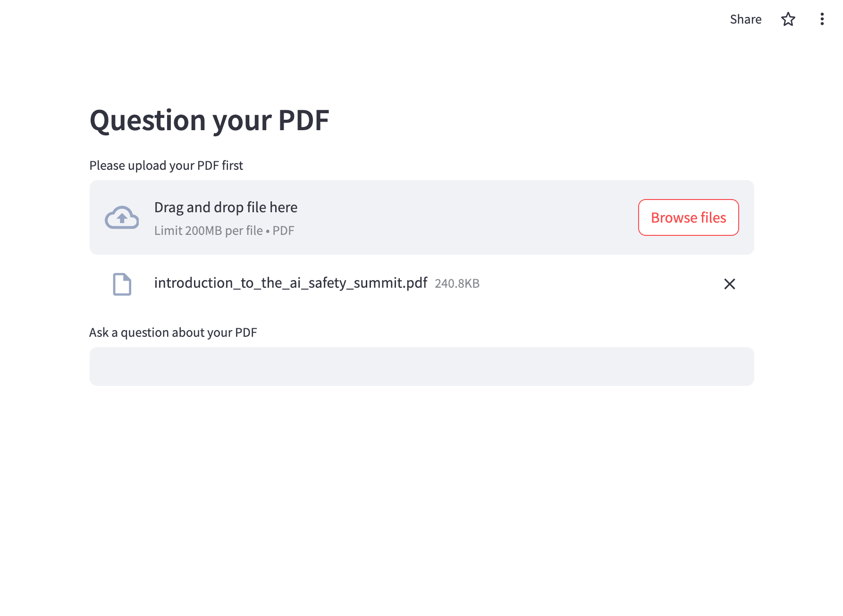Open the three-dot options menu
The width and height of the screenshot is (843, 616).
coord(822,19)
